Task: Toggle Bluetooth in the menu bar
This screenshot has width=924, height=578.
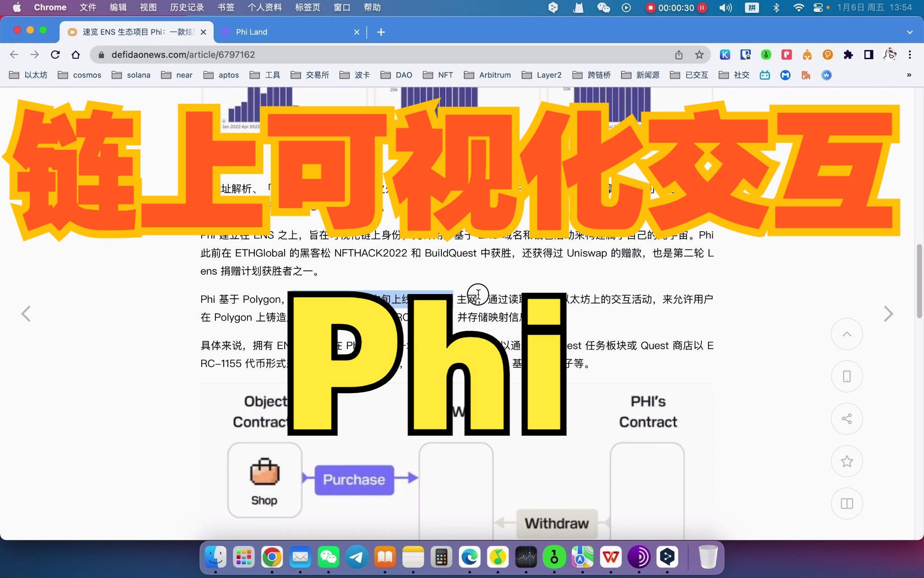Action: click(776, 7)
